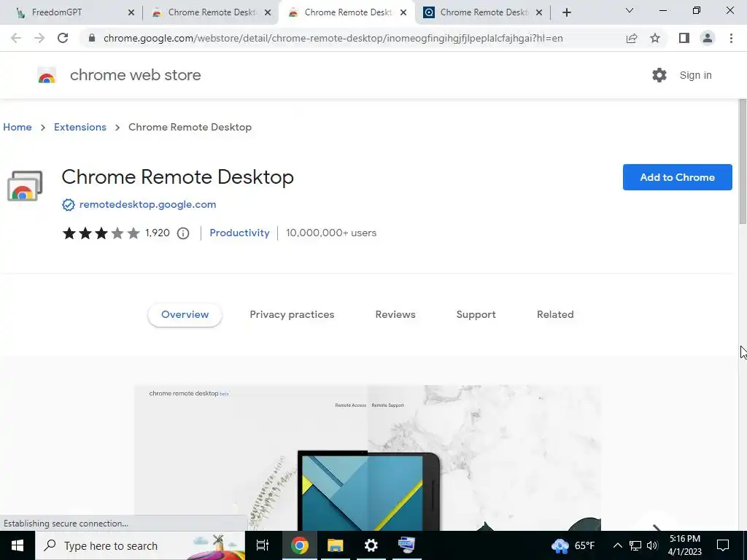Open the Windows Start menu

click(x=18, y=545)
